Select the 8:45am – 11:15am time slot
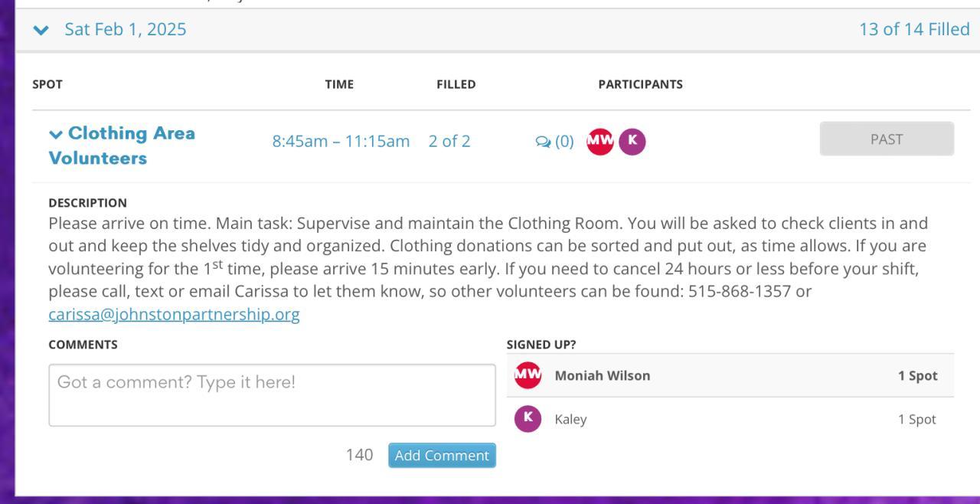This screenshot has height=504, width=980. 341,142
